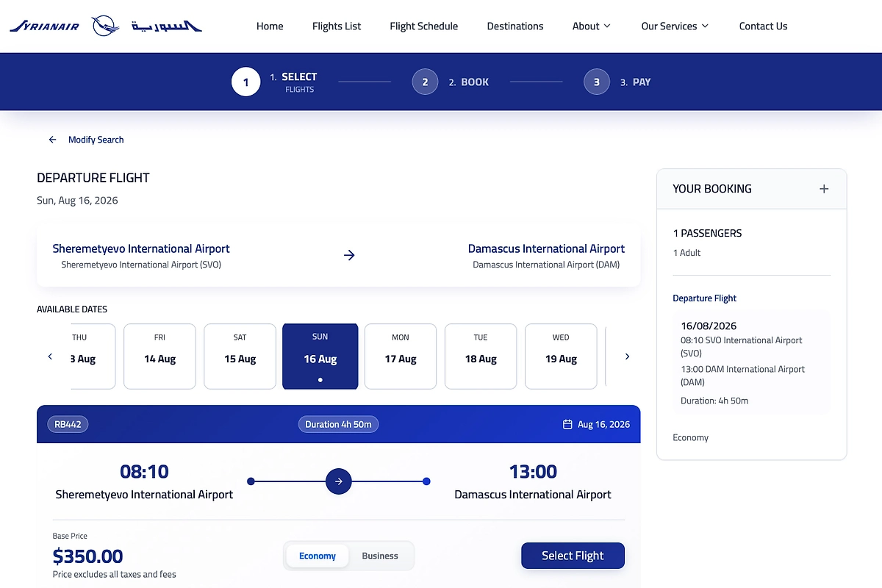This screenshot has height=588, width=882.
Task: Click the Sheremetyevo International Airport origin heading
Action: click(x=141, y=248)
